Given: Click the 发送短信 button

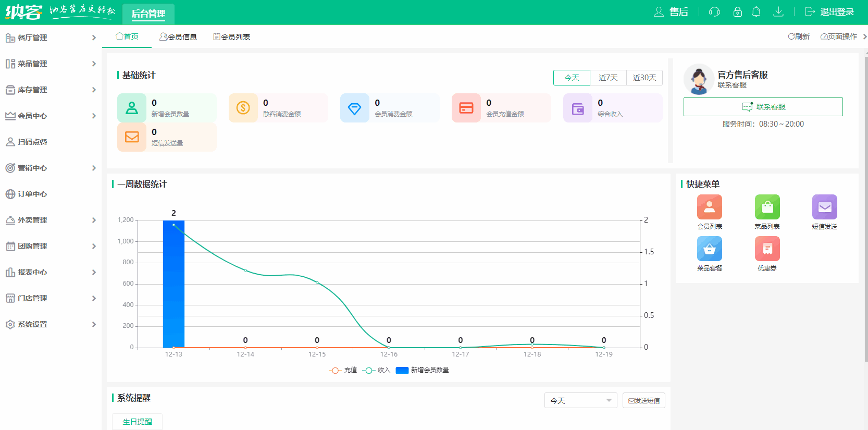Looking at the screenshot, I should (643, 400).
